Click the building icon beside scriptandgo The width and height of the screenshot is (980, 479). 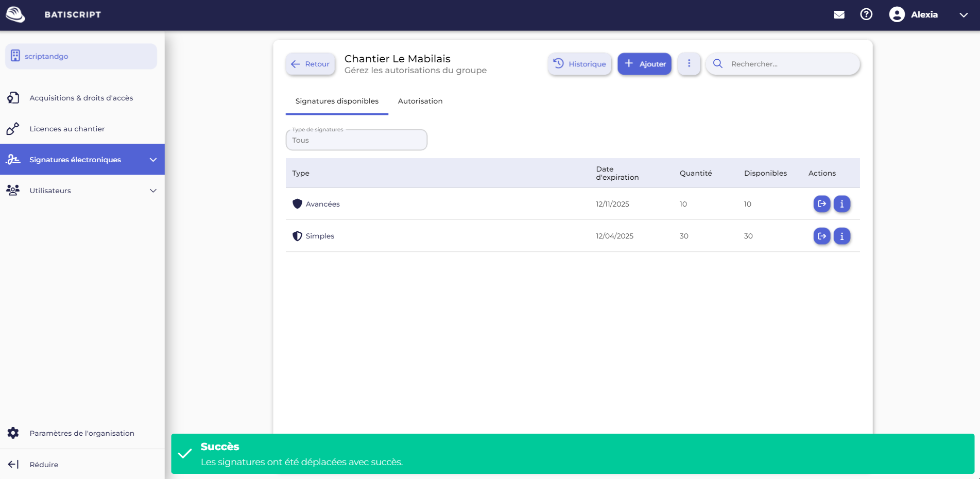tap(15, 56)
